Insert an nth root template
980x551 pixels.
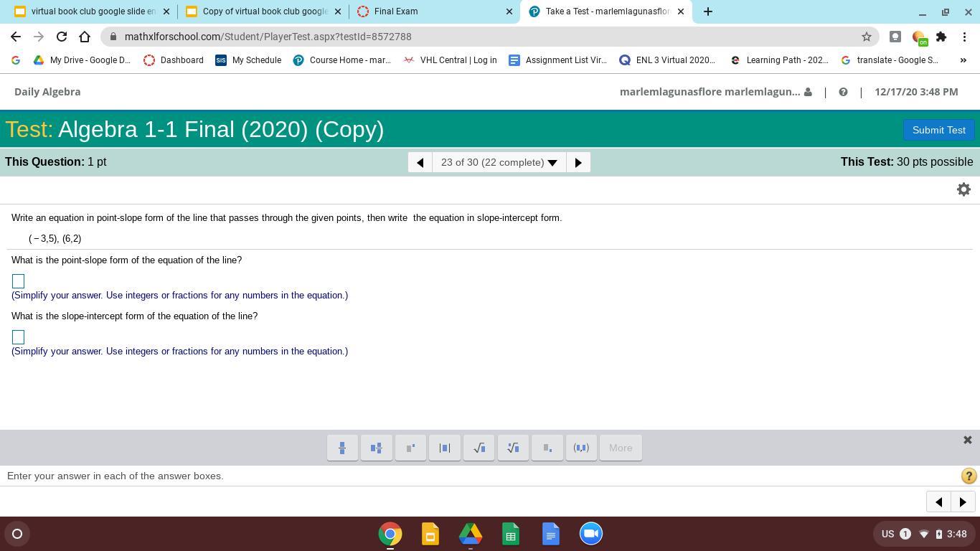click(513, 448)
